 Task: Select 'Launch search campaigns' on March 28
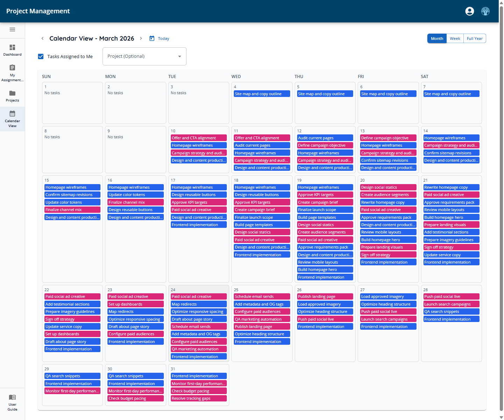click(451, 304)
